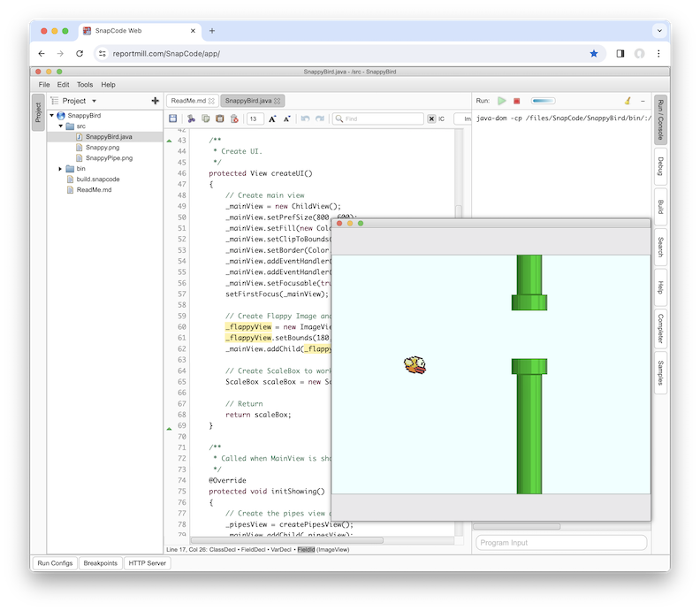
Task: Open the Debug side tab
Action: coord(660,166)
